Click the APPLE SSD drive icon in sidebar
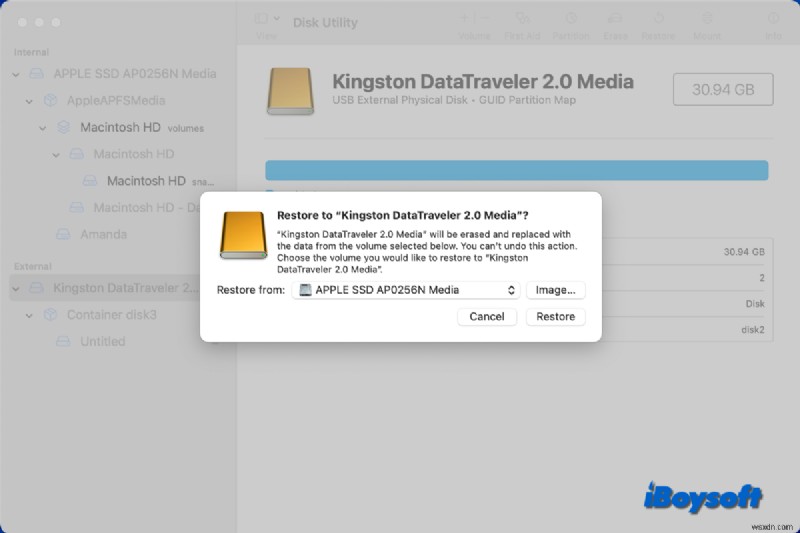The height and width of the screenshot is (533, 800). tap(36, 73)
